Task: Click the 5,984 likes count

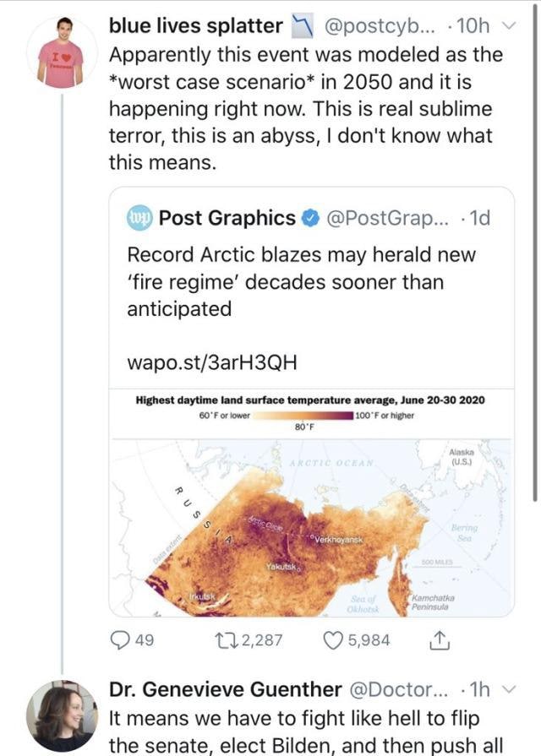Action: pyautogui.click(x=370, y=641)
